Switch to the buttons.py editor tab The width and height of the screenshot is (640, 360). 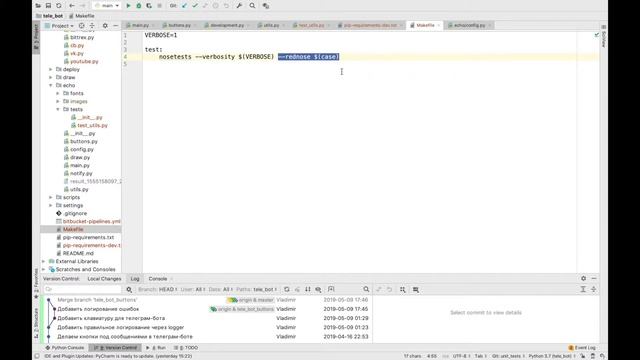click(179, 25)
